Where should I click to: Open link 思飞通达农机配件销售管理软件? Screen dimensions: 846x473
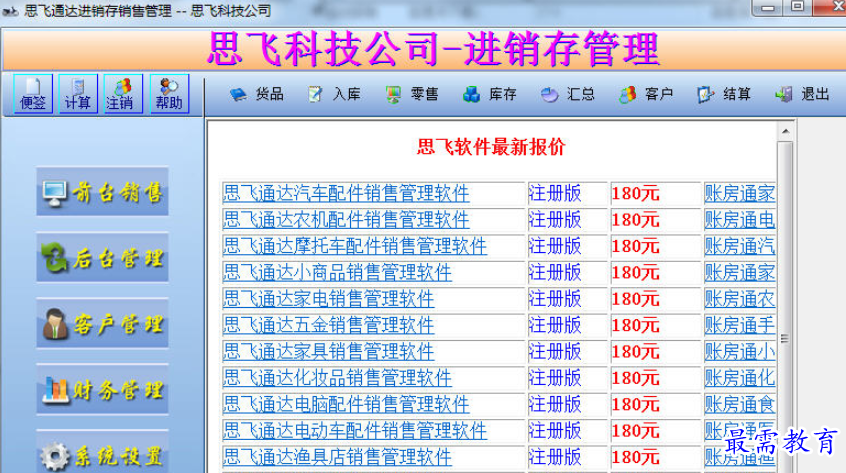346,220
